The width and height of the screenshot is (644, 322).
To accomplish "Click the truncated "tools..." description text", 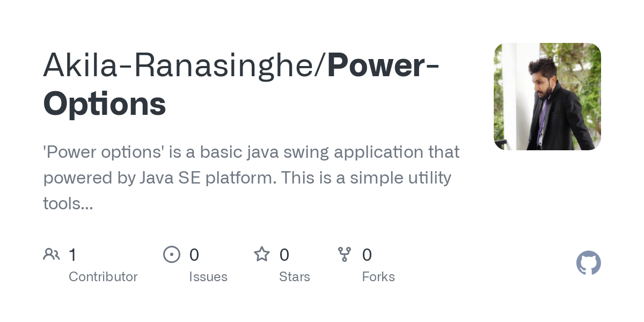I will tap(68, 203).
